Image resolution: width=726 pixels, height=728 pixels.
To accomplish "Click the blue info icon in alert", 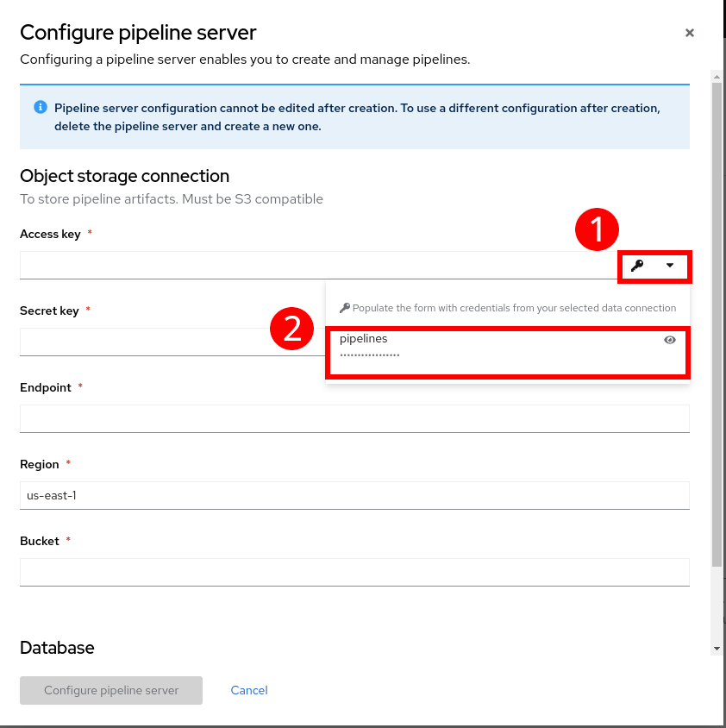I will tap(40, 108).
